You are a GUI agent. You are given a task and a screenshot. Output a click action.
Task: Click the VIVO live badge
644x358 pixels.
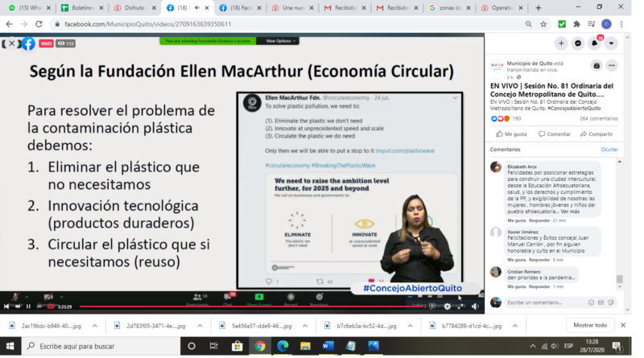[x=46, y=43]
